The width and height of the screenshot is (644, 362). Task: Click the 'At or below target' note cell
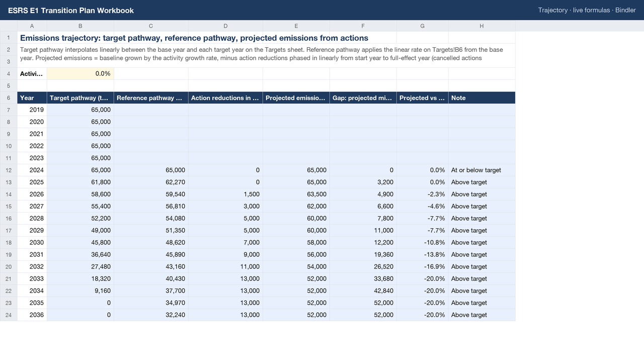pyautogui.click(x=482, y=170)
